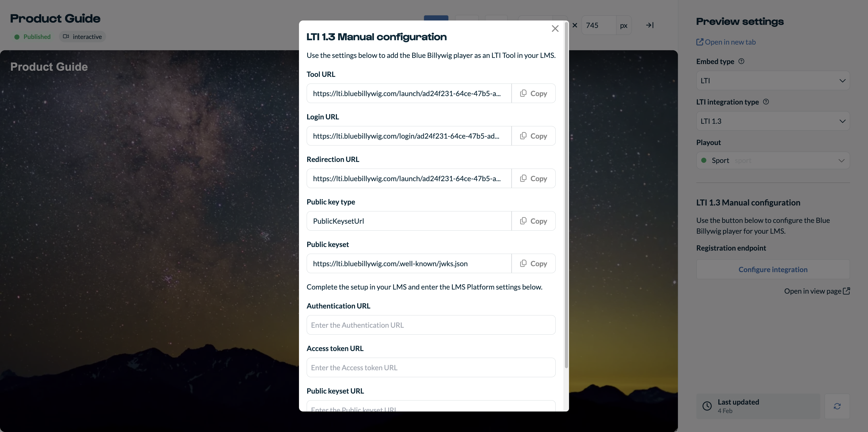The height and width of the screenshot is (432, 868).
Task: Copy the Redirection URL
Action: click(533, 178)
